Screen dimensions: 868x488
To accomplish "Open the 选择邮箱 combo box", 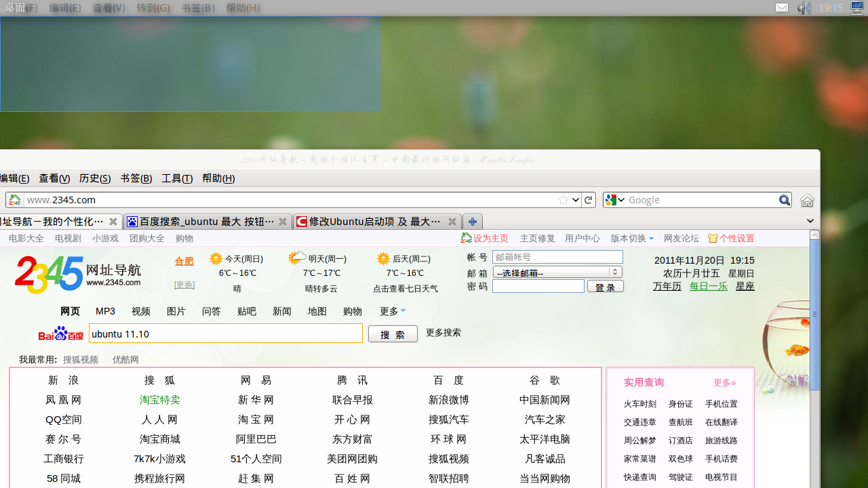I will [557, 272].
